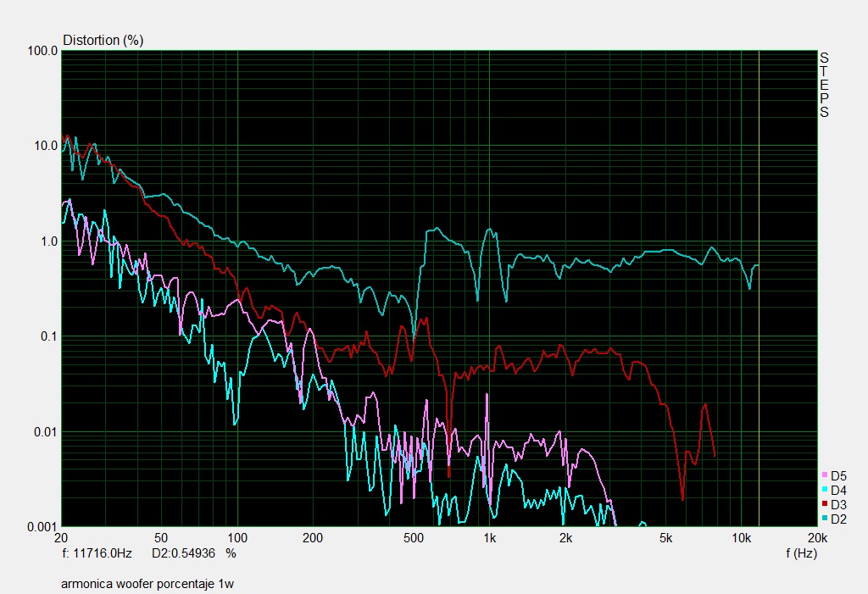The height and width of the screenshot is (594, 868).
Task: Click the 10.0 y-axis tick label
Action: (x=46, y=146)
